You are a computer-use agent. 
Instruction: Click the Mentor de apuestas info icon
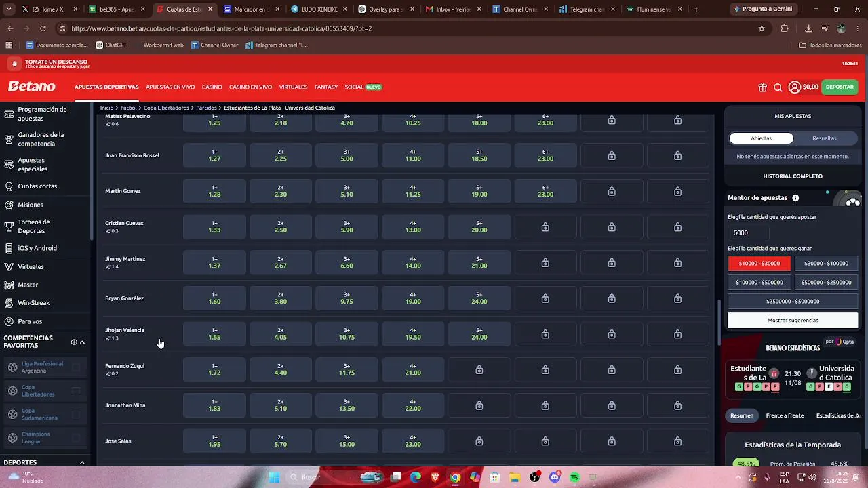coord(795,198)
